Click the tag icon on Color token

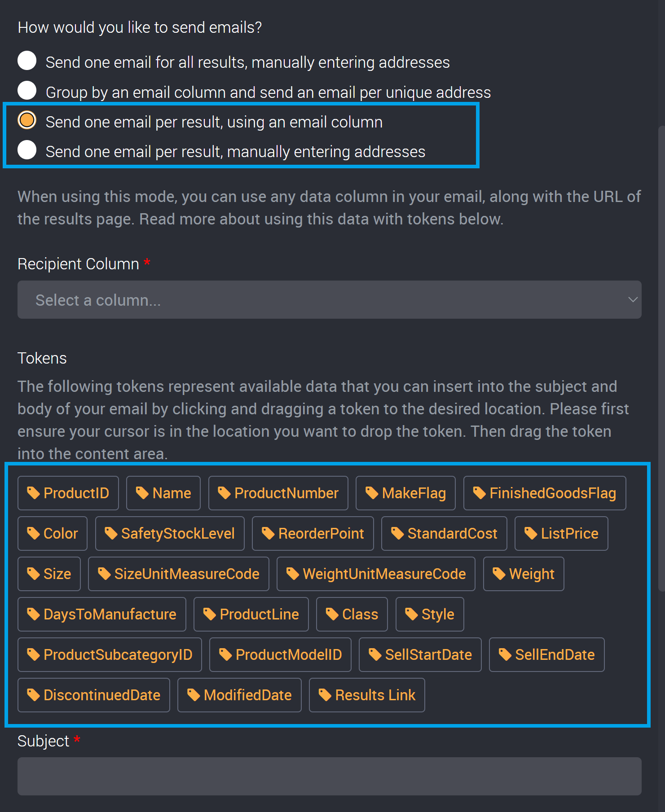coord(34,533)
